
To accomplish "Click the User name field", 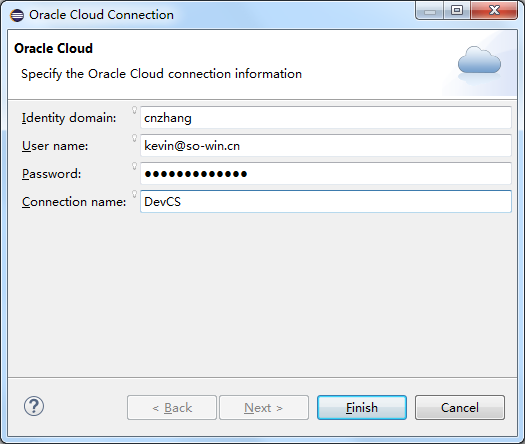I will tap(326, 146).
